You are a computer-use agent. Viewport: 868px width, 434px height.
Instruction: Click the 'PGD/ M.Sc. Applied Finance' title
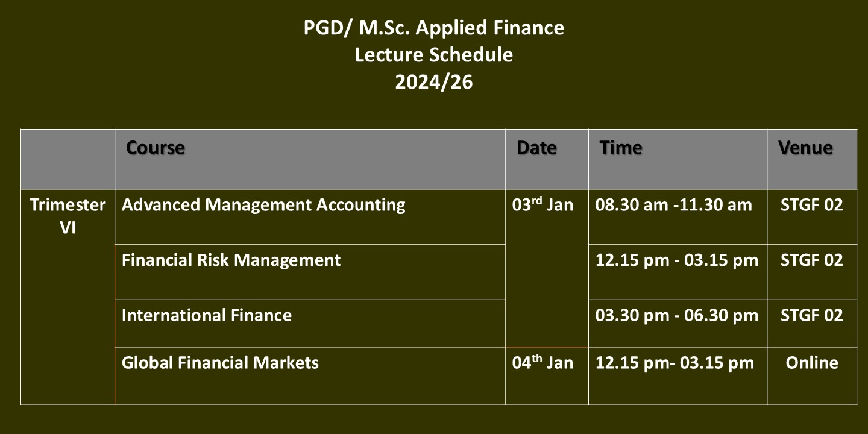click(434, 28)
